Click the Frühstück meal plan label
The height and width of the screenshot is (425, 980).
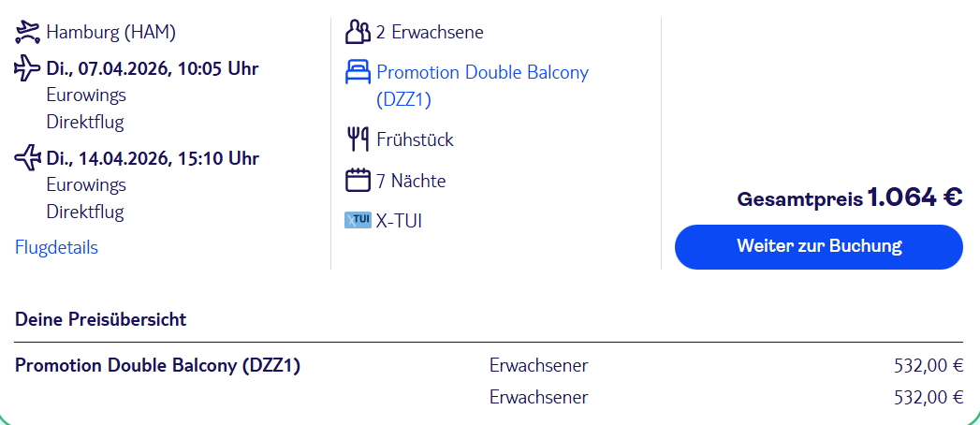coord(415,140)
